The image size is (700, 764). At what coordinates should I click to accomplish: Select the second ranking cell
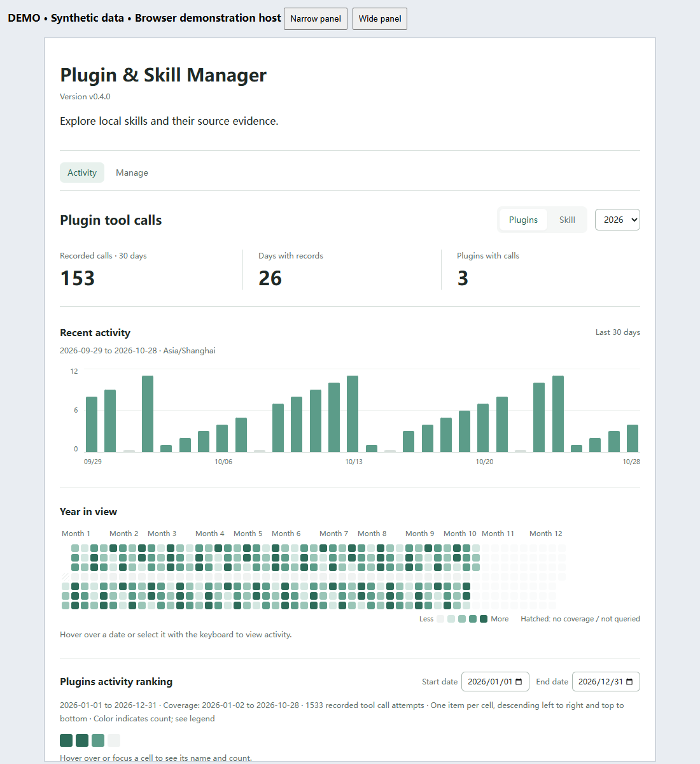82,740
